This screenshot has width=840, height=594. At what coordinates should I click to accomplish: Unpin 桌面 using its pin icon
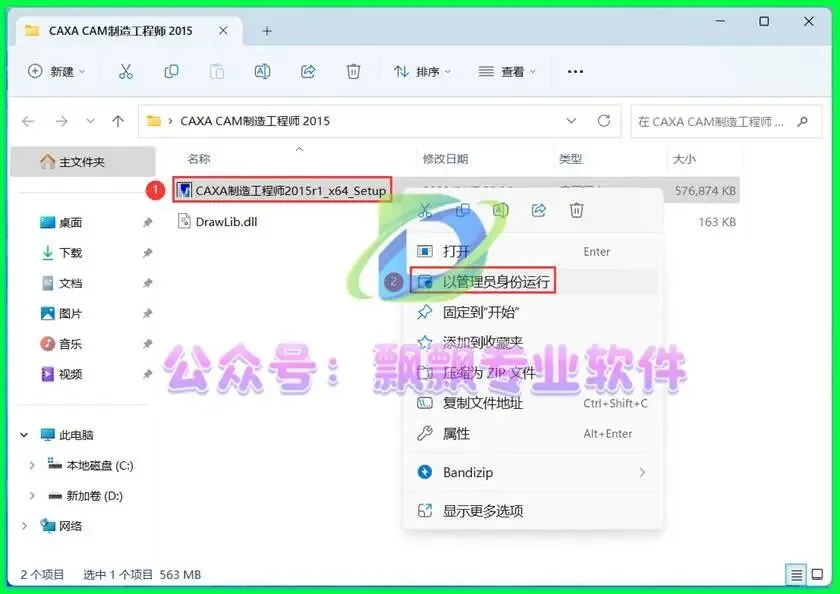(147, 222)
